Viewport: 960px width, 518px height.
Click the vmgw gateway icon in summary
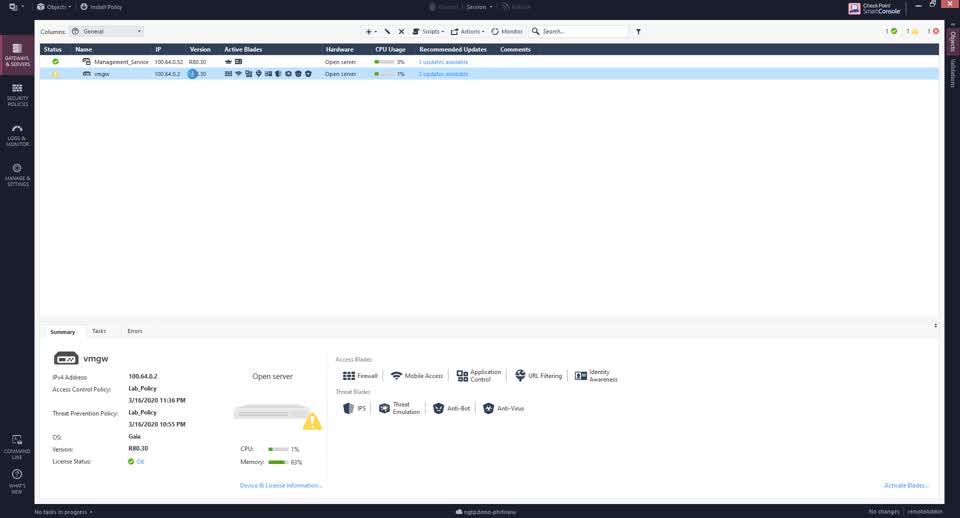pos(66,359)
